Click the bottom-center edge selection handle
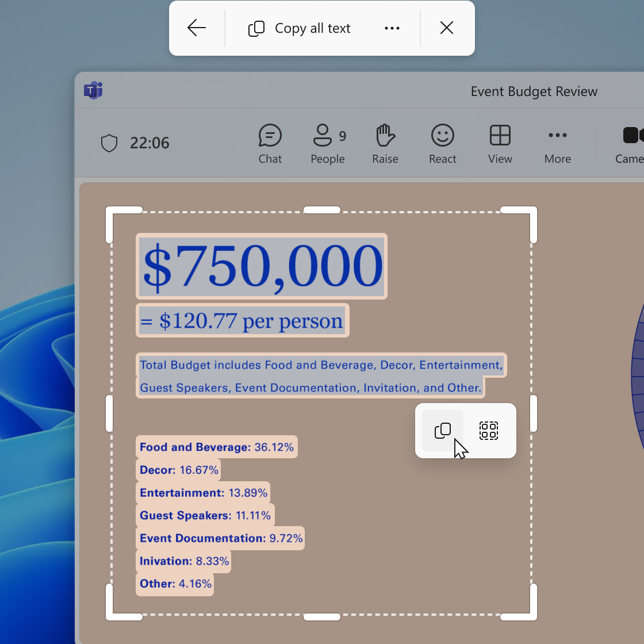The image size is (644, 644). click(321, 616)
